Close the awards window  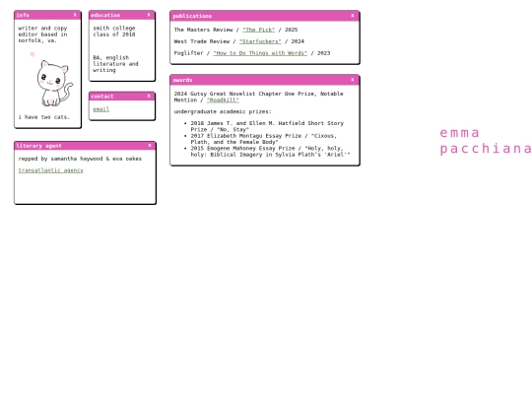(353, 80)
